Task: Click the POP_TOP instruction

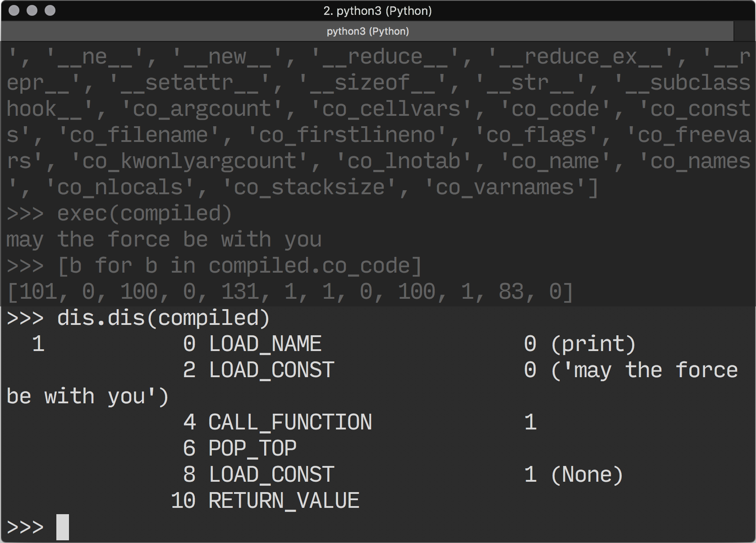Action: click(x=252, y=448)
